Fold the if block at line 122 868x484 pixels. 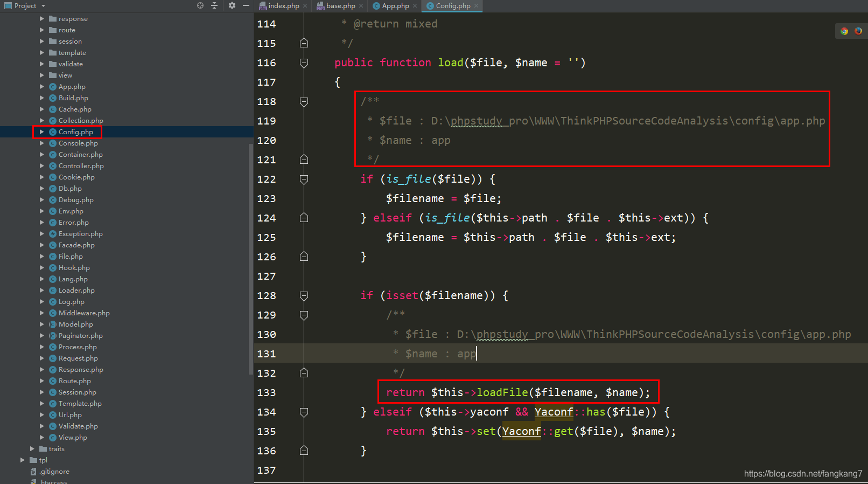point(304,179)
